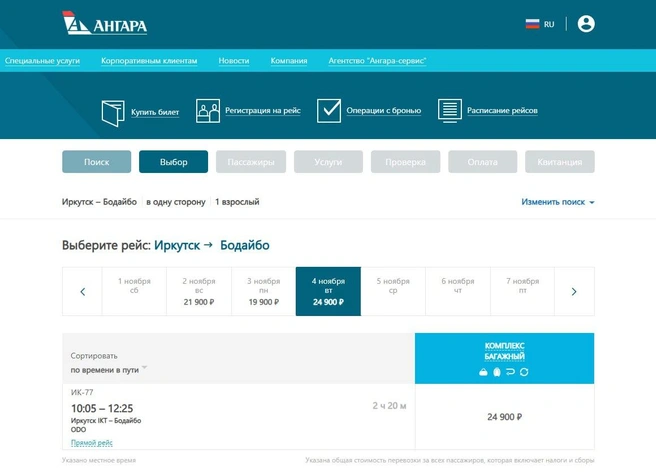Click the checkmark box icon for booking operations
This screenshot has width=656, height=476.
[x=329, y=111]
